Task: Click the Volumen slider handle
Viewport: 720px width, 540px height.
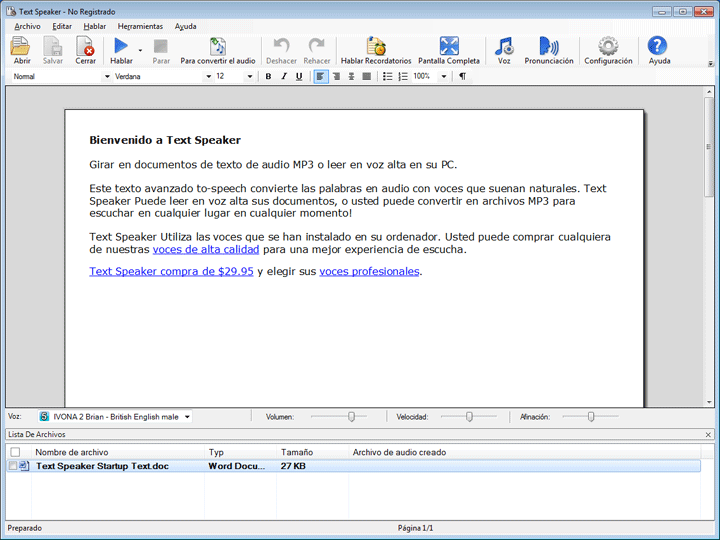Action: coord(351,416)
